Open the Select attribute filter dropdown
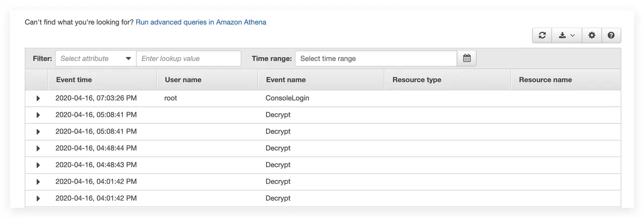644x218 pixels. point(96,58)
